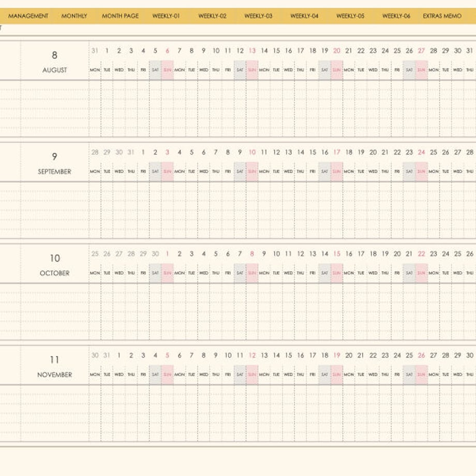476x476 pixels.
Task: Click first pink SUN cell in August
Action: pyautogui.click(x=167, y=70)
